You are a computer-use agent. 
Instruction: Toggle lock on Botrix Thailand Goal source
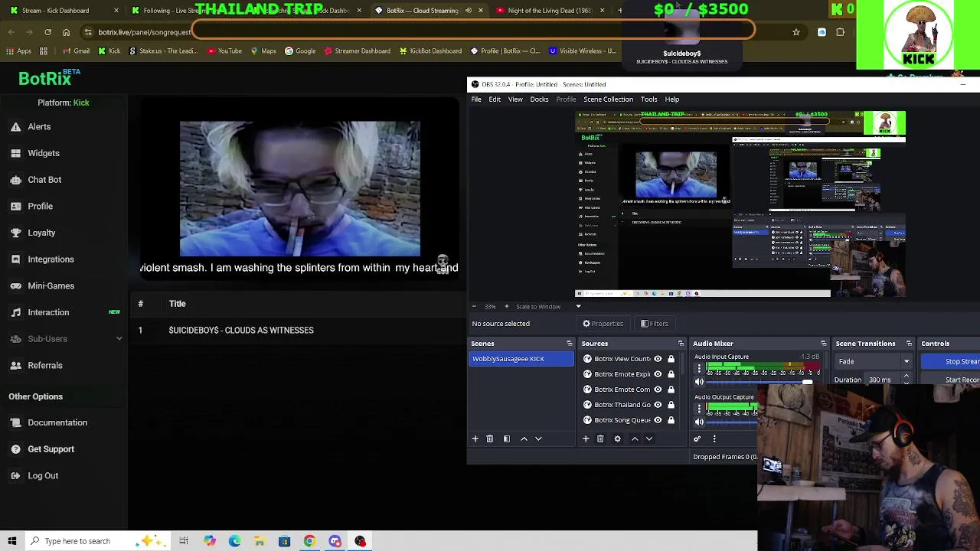pyautogui.click(x=671, y=405)
